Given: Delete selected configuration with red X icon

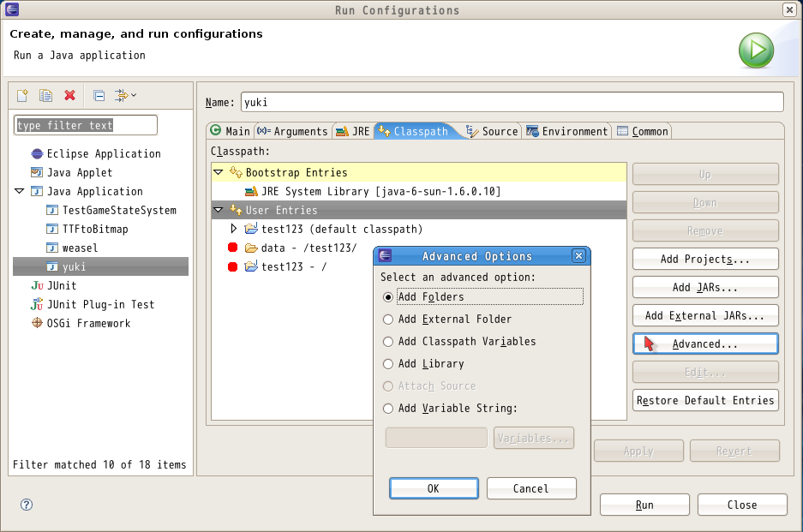Looking at the screenshot, I should coord(70,95).
